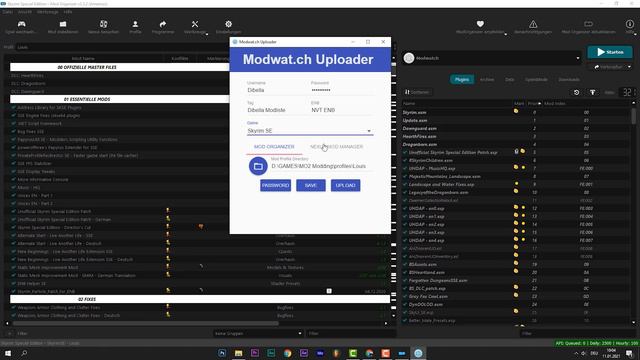This screenshot has width=640, height=360.
Task: Expand the tools toolbar dropdown arrow
Action: pyautogui.click(x=207, y=34)
